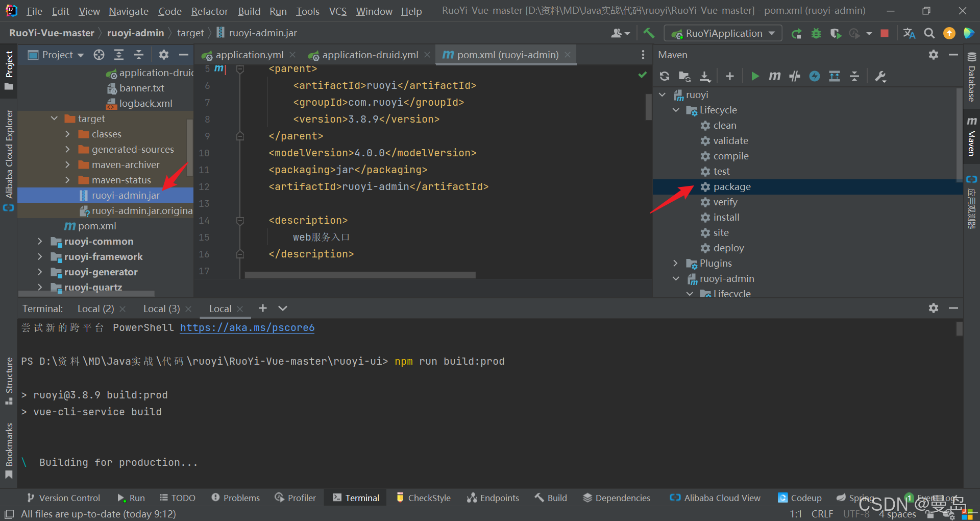Open the Database side tool window
Viewport: 980px width, 521px height.
point(971,77)
